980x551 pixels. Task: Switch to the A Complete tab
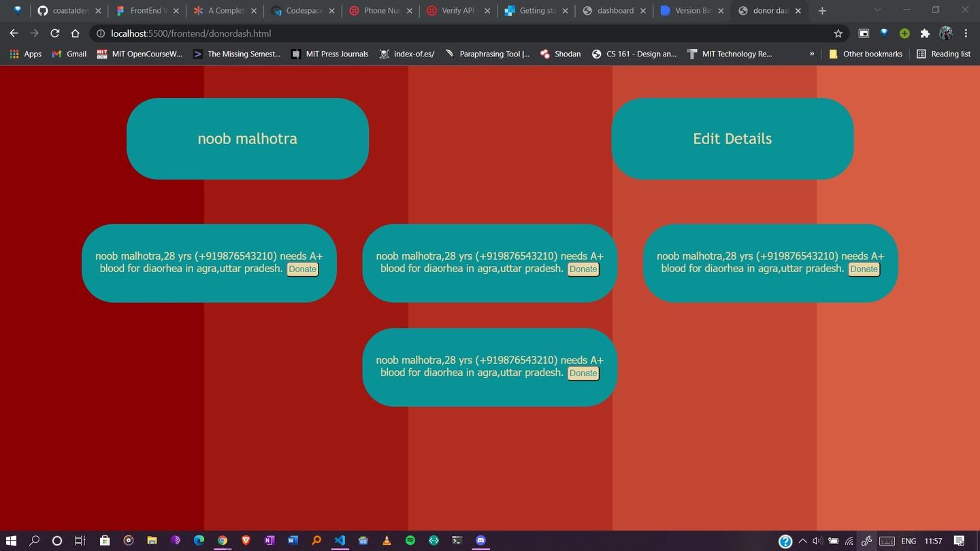[x=225, y=11]
